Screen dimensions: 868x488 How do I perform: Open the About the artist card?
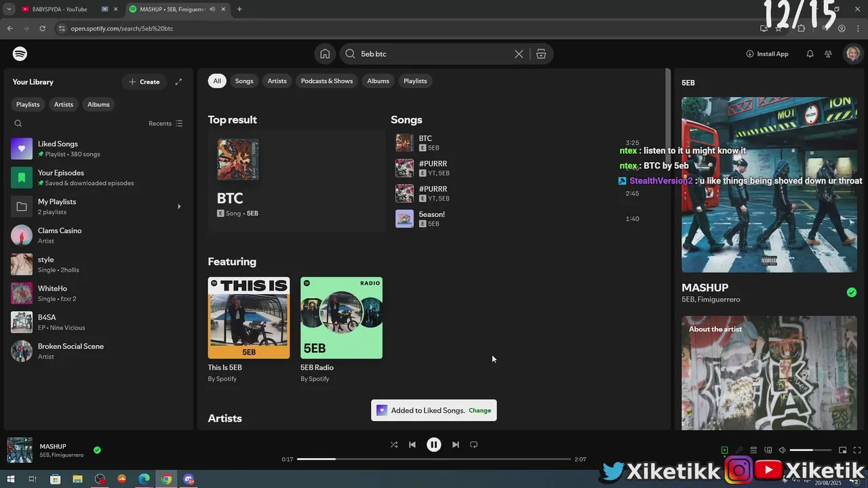[769, 373]
